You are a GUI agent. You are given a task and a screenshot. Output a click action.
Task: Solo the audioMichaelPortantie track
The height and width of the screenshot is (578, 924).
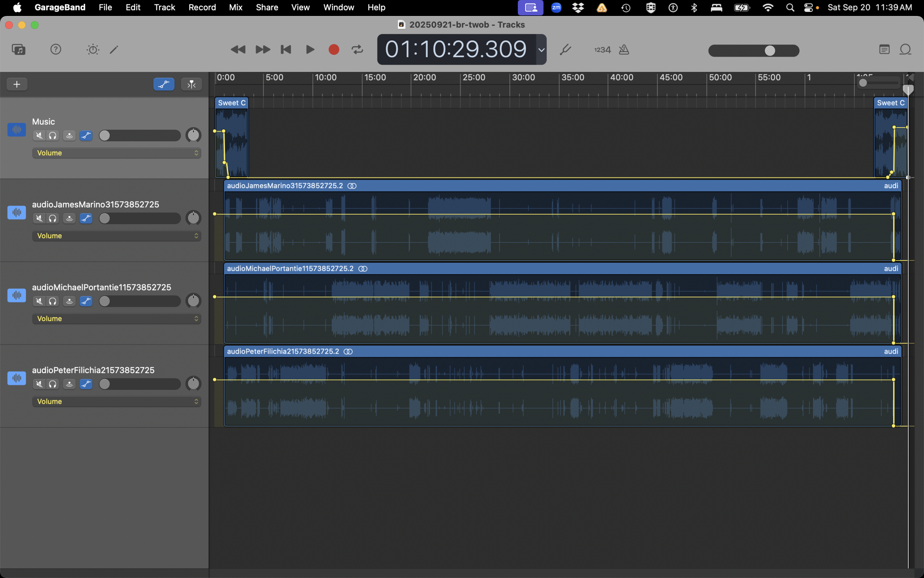53,301
